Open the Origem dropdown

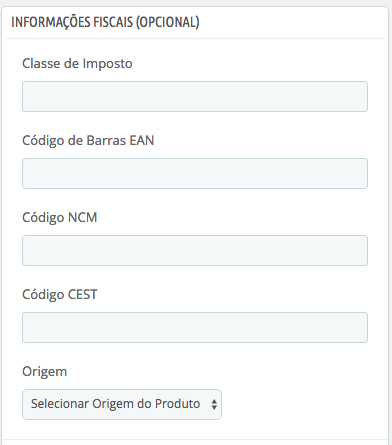(x=122, y=404)
